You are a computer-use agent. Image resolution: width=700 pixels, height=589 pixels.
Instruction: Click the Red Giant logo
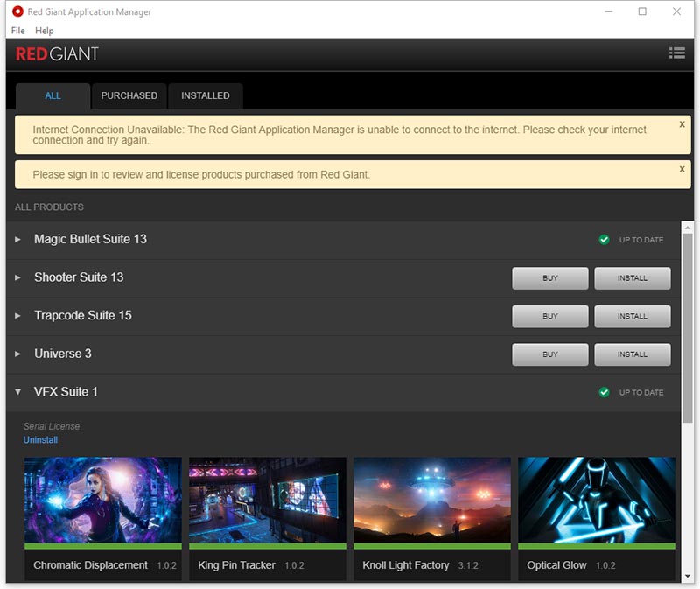pyautogui.click(x=57, y=54)
